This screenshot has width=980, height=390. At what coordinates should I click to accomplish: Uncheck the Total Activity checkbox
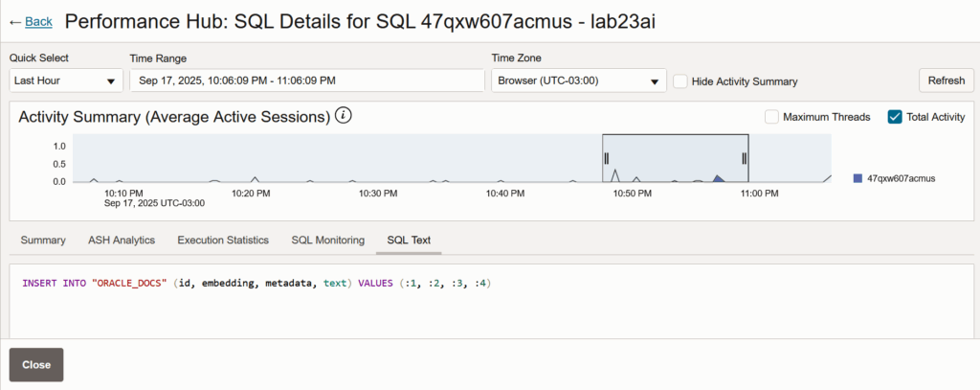895,117
